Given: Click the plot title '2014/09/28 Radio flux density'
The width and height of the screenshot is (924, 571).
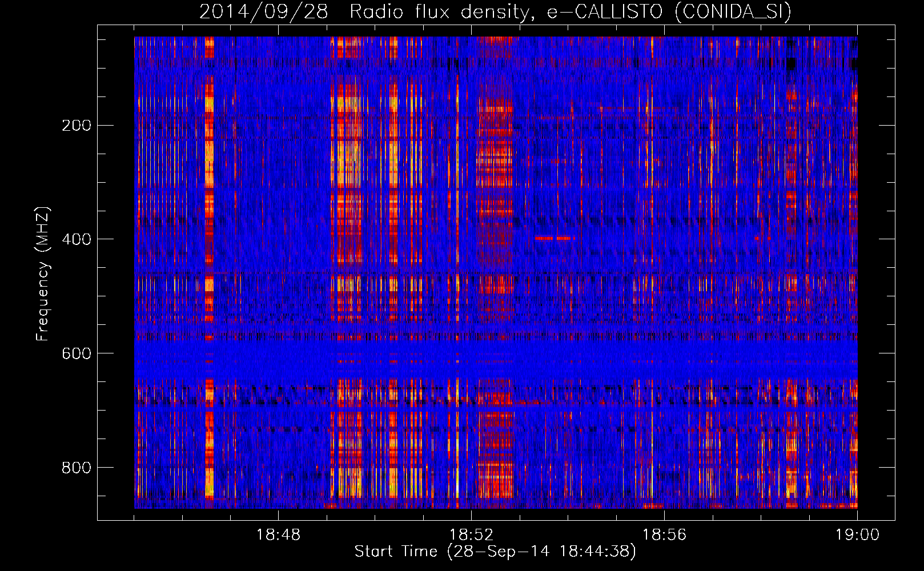Looking at the screenshot, I should (495, 12).
